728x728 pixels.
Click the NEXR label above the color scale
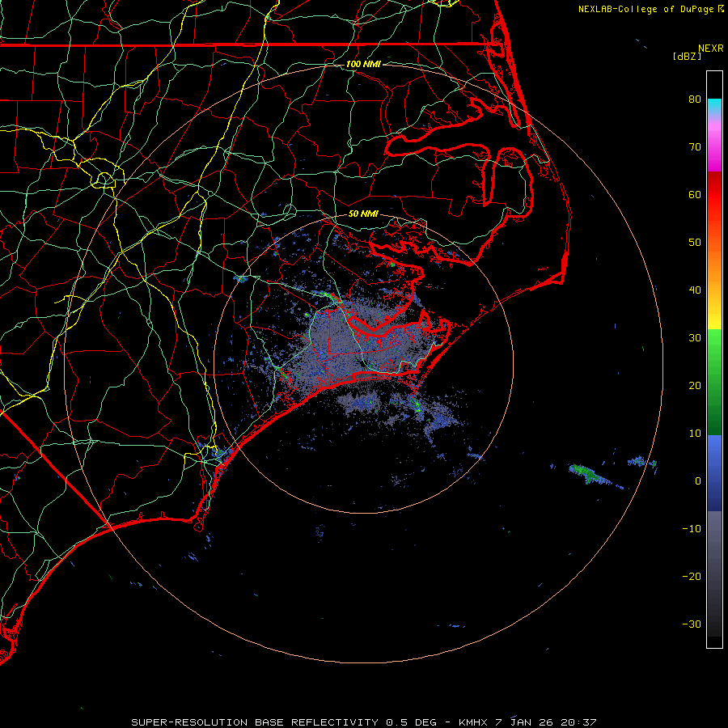click(x=711, y=49)
